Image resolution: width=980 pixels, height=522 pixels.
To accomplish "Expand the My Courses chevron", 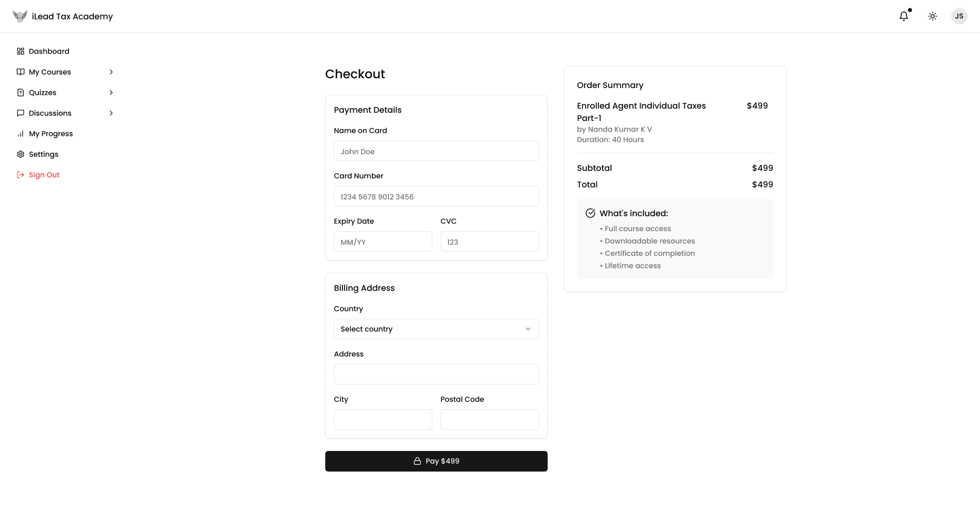I will [111, 72].
